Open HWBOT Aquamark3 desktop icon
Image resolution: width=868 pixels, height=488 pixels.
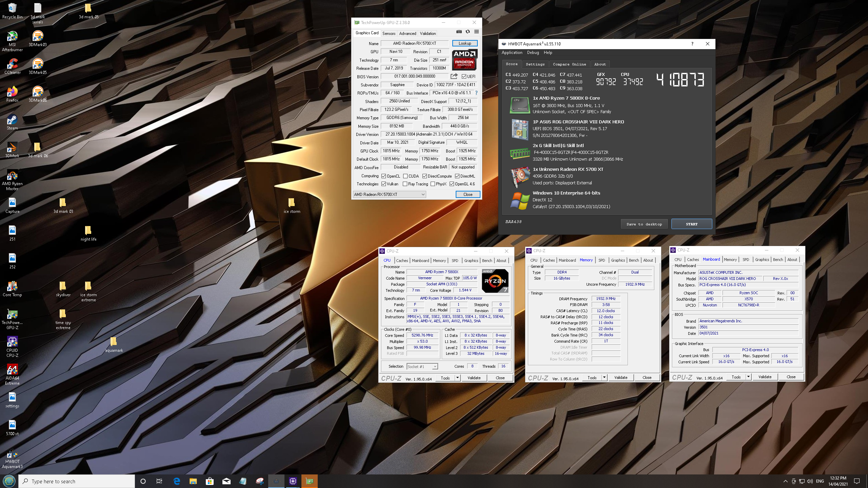click(x=12, y=458)
